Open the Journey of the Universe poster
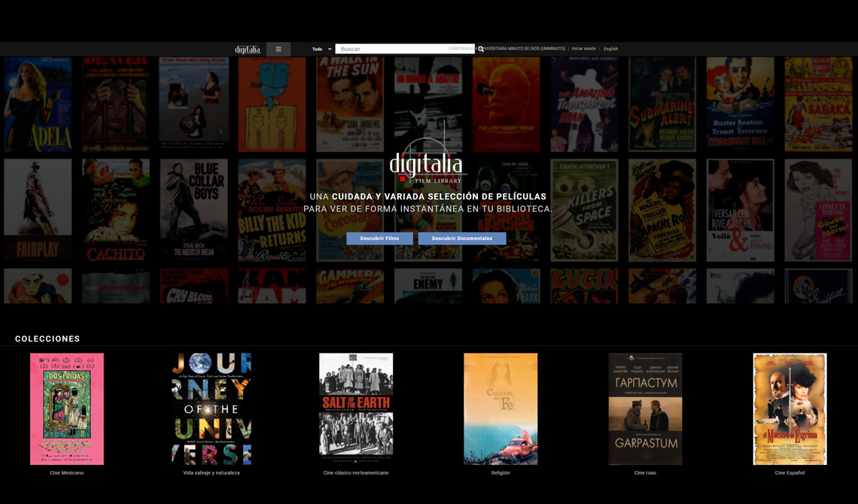The image size is (858, 504). pos(211,409)
